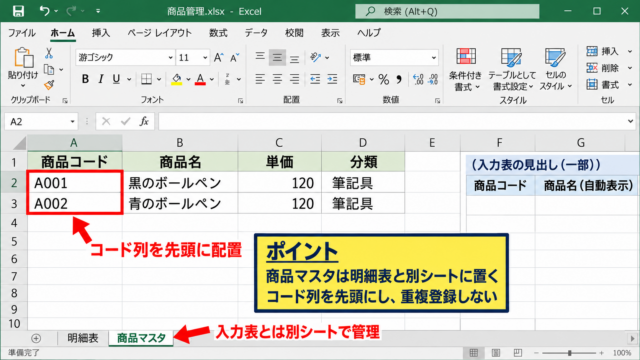Switch to the 校閲 tab
Image resolution: width=640 pixels, height=360 pixels.
click(x=294, y=33)
